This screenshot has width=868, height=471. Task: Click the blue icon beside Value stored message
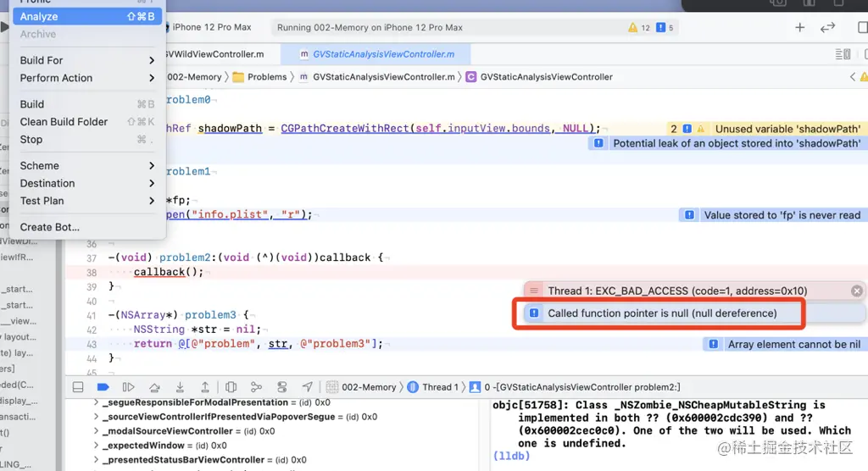click(689, 215)
